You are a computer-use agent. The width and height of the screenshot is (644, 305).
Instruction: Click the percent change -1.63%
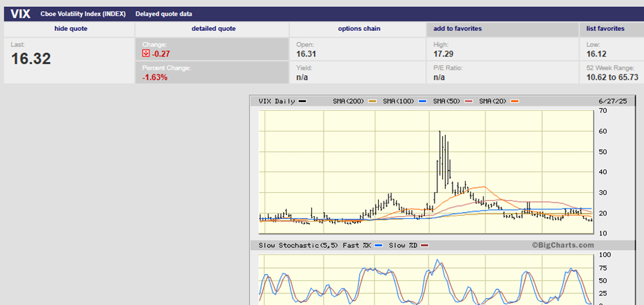tap(155, 77)
